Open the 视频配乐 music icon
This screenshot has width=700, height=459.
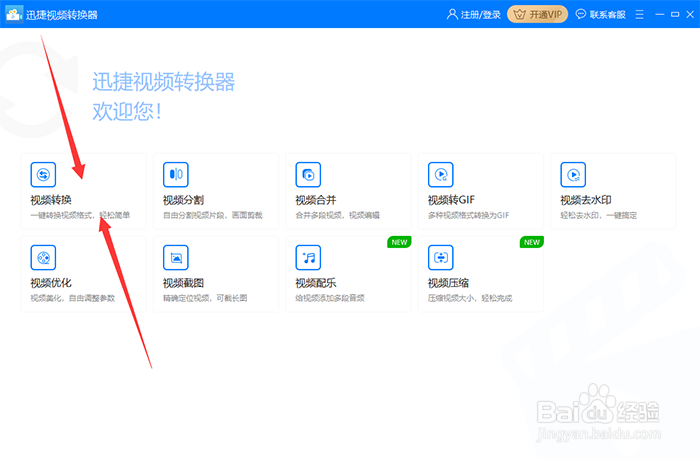tap(308, 258)
